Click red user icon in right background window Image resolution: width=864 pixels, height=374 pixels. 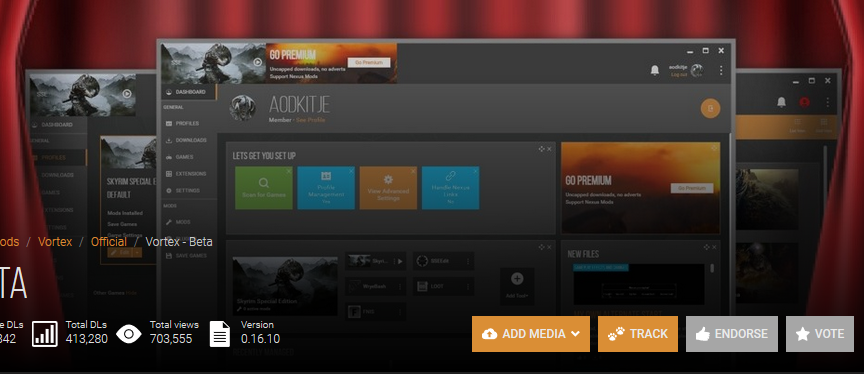point(804,102)
